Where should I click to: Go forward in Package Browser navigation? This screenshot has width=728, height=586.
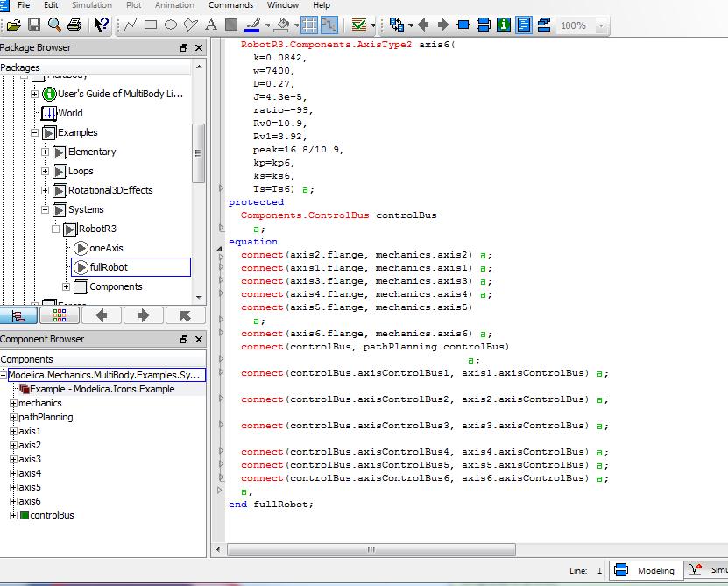(x=144, y=316)
